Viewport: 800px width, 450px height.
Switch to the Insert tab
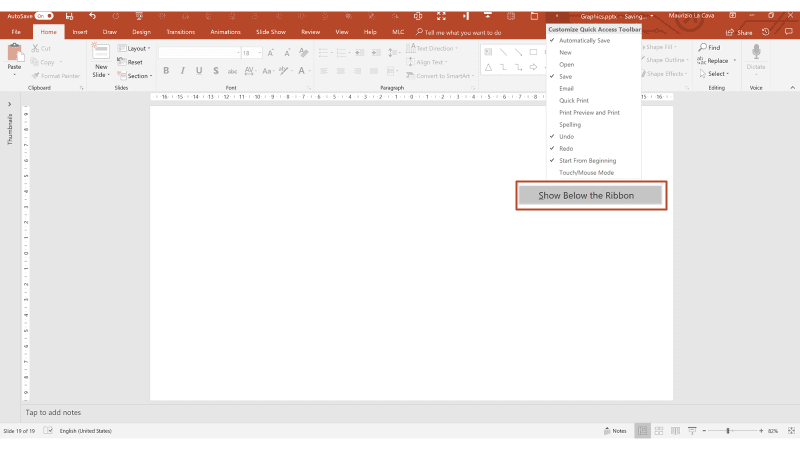click(80, 32)
